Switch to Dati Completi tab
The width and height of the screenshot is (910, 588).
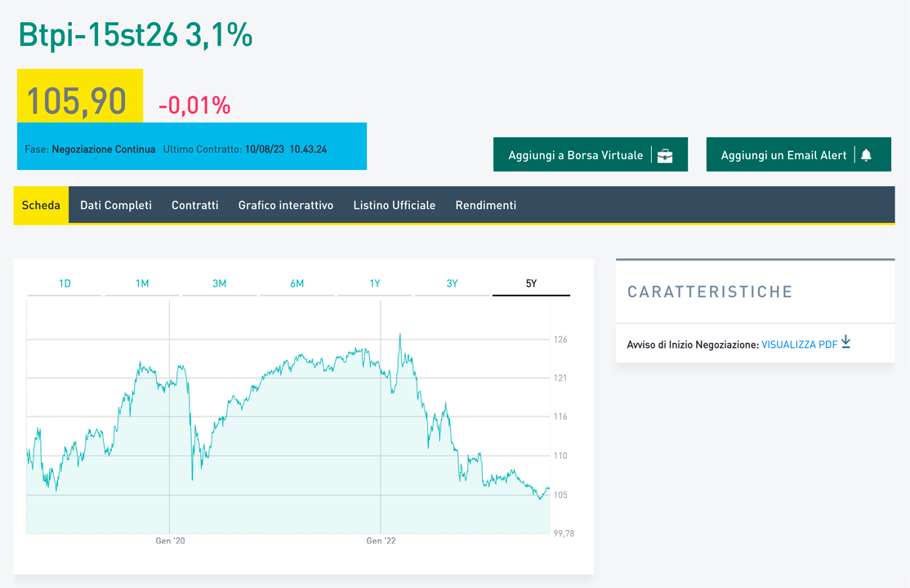coord(116,206)
